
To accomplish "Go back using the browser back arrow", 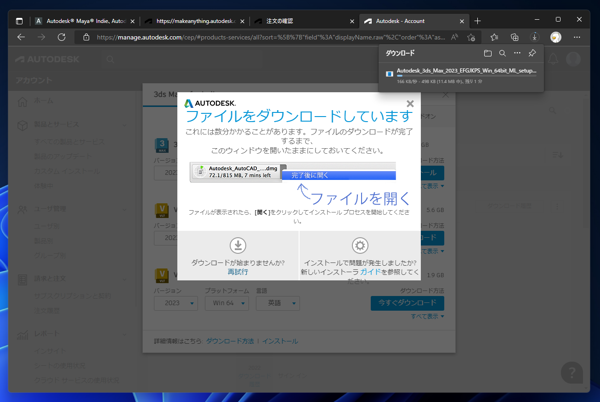I will [x=21, y=37].
